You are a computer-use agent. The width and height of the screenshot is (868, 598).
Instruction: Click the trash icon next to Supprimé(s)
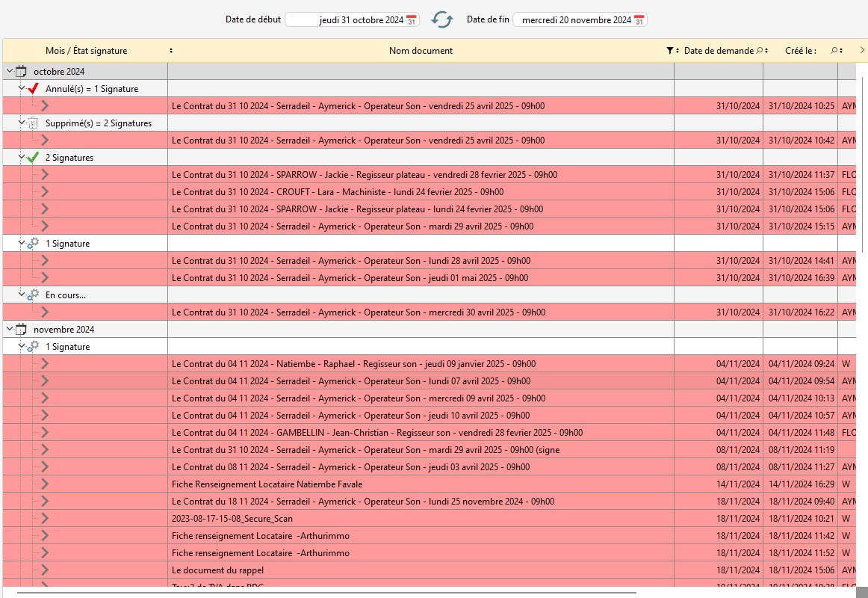33,123
